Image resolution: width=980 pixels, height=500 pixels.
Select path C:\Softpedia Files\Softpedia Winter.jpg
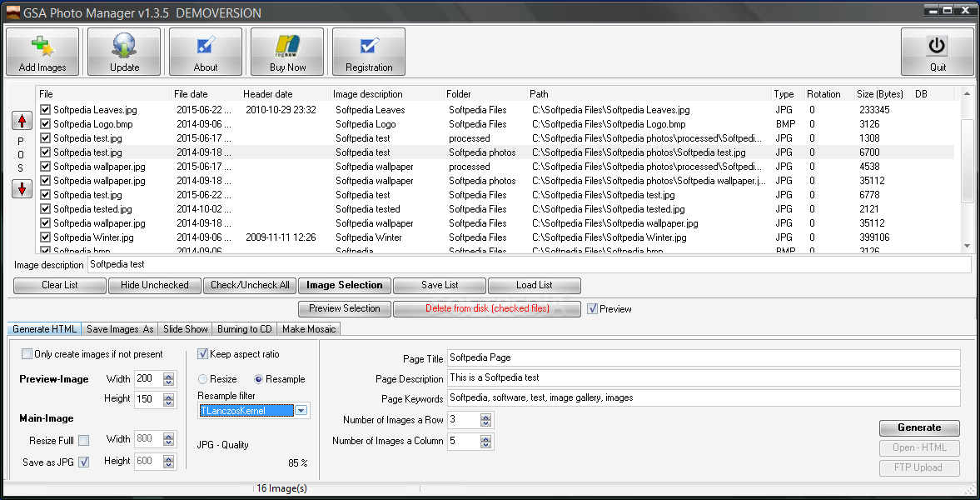(609, 237)
